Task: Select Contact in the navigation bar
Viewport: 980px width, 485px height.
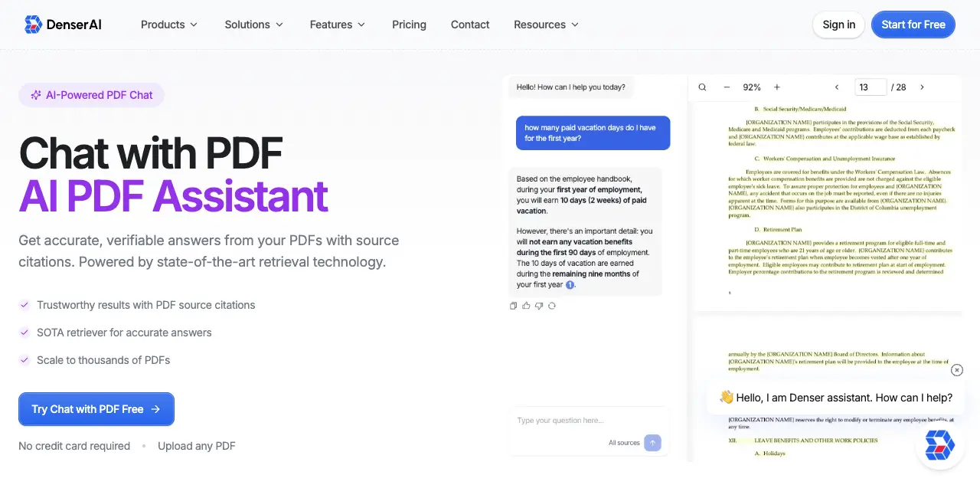Action: click(x=469, y=25)
